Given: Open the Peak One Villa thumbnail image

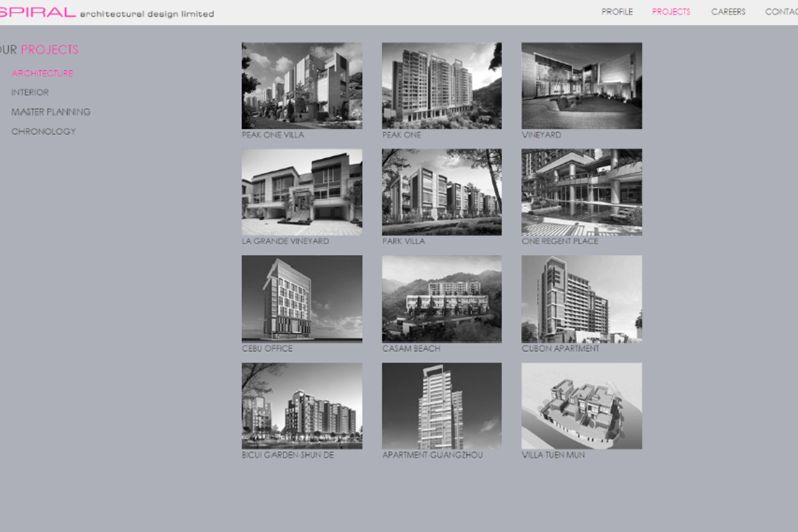Looking at the screenshot, I should pos(302,85).
